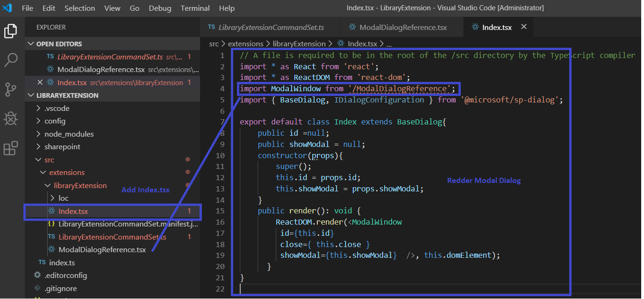The height and width of the screenshot is (299, 644).
Task: Open Index.tsx in the libraryExtension tree folder
Action: pyautogui.click(x=112, y=211)
